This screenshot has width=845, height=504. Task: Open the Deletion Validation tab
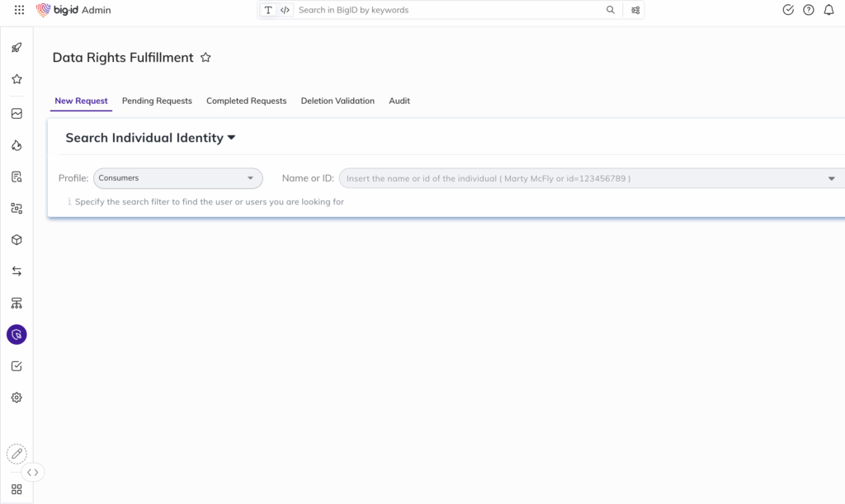pyautogui.click(x=337, y=101)
